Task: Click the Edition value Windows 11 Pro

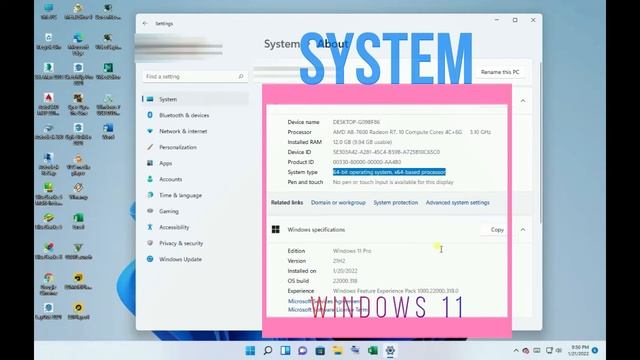Action: pos(352,251)
